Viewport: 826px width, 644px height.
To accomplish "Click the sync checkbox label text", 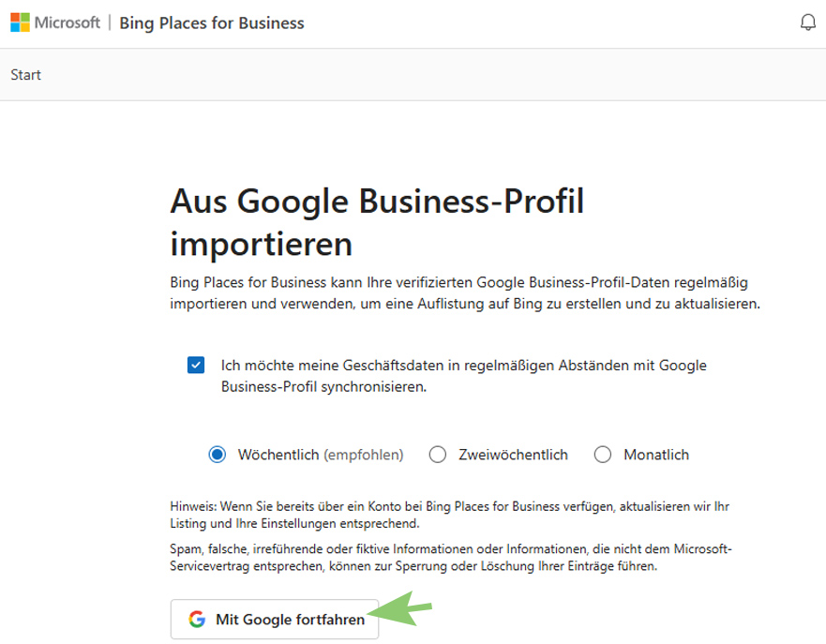I will [463, 375].
